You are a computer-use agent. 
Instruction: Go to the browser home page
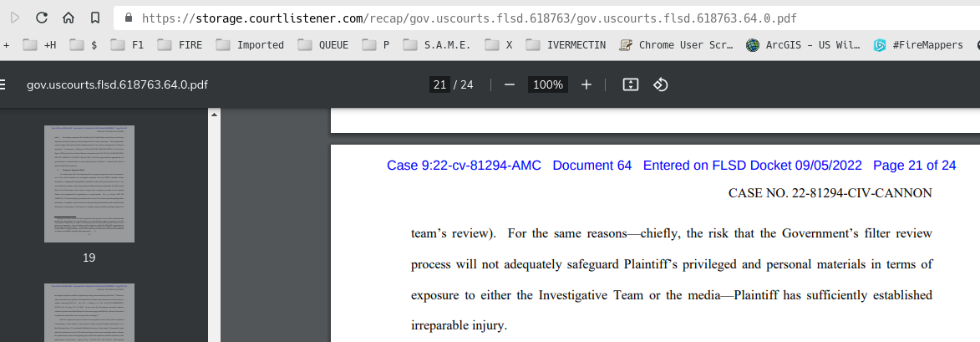69,18
